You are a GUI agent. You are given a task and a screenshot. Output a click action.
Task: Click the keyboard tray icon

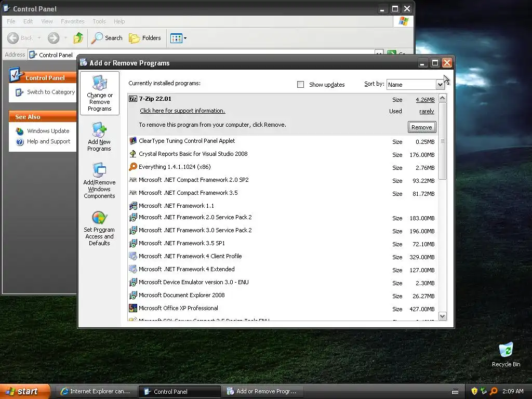click(x=455, y=392)
